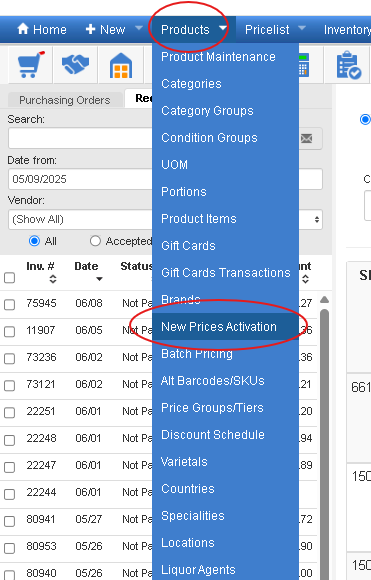Check invoice 22251 checkbox
Image resolution: width=371 pixels, height=580 pixels.
coord(9,412)
